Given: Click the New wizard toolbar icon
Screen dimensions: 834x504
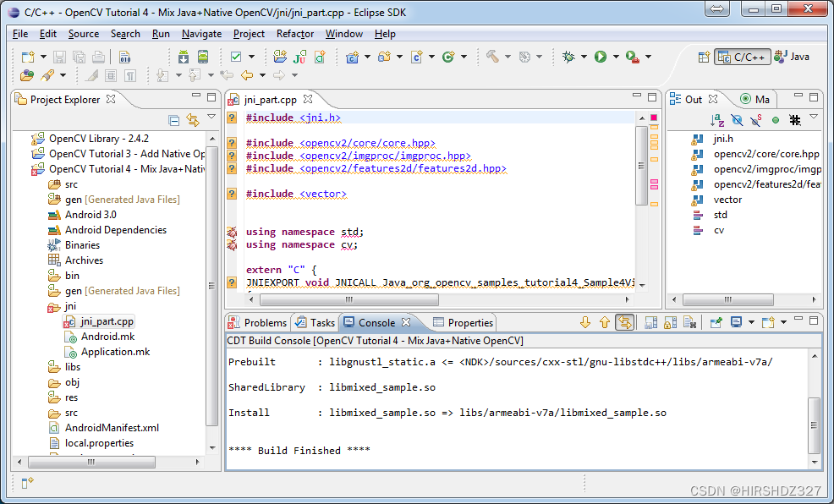Looking at the screenshot, I should coord(28,57).
